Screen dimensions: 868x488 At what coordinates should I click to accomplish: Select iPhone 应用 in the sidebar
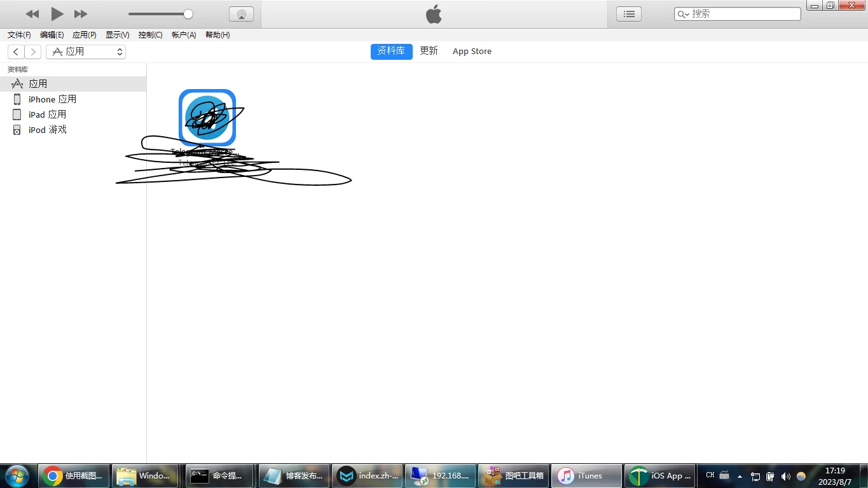pos(52,99)
